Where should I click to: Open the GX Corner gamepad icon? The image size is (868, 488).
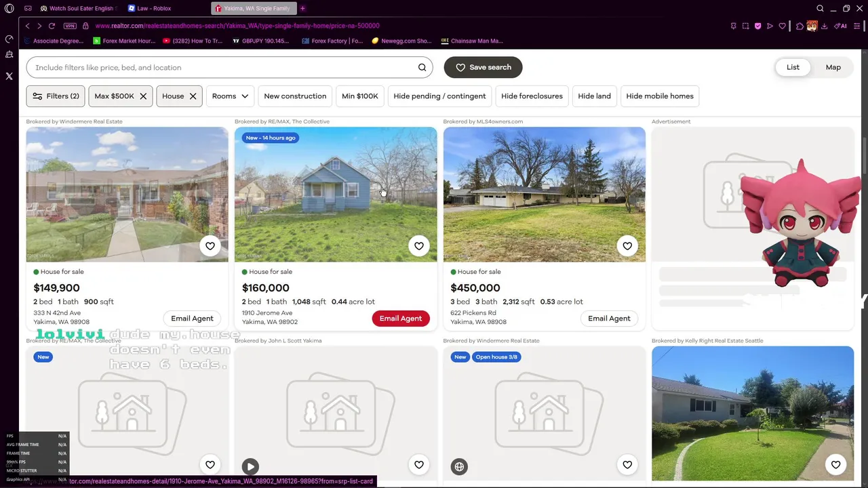(28, 9)
